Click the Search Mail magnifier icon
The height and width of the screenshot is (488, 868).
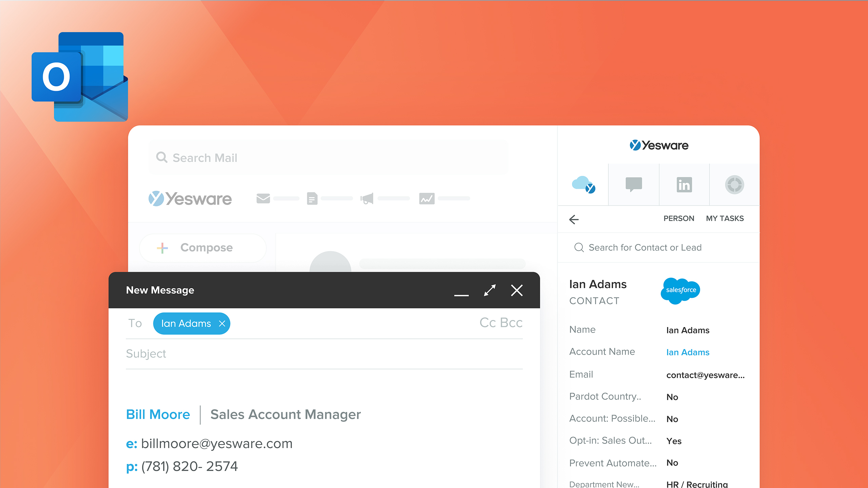(162, 157)
